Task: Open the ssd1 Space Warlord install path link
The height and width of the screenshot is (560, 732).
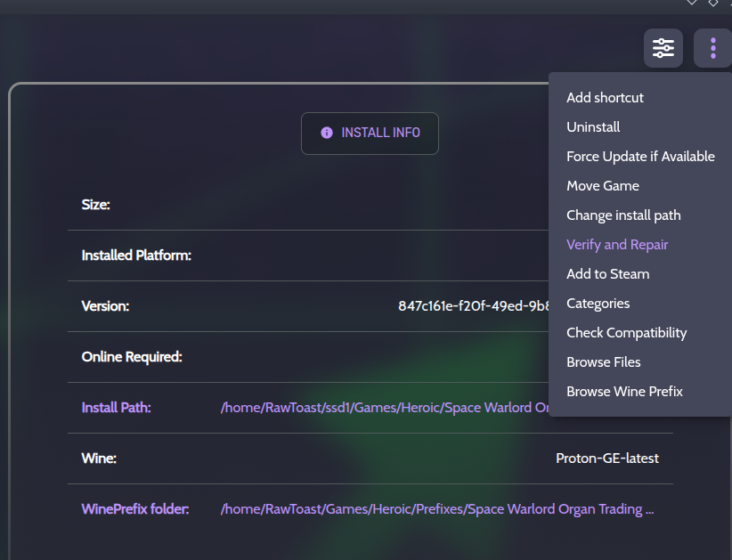Action: pos(384,408)
